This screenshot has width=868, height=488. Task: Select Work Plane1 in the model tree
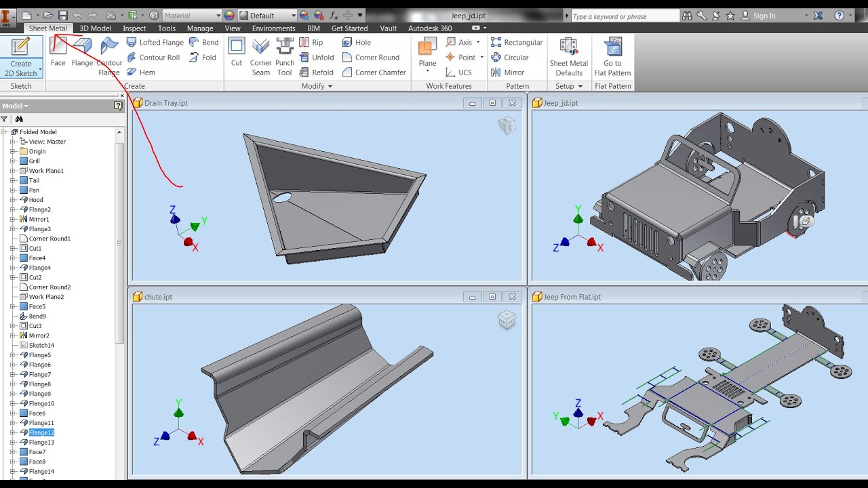tap(46, 171)
